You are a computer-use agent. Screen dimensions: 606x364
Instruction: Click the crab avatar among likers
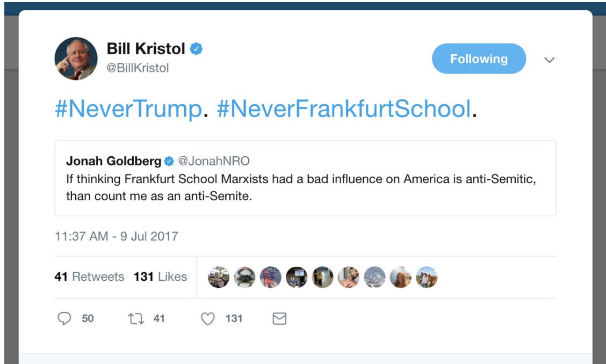[x=244, y=277]
